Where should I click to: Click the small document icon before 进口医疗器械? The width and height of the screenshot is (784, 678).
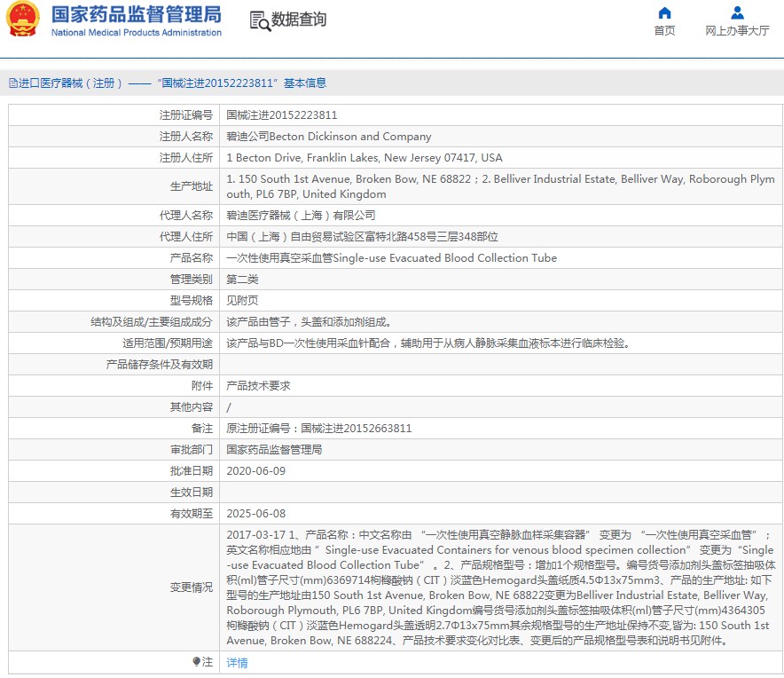[x=12, y=83]
